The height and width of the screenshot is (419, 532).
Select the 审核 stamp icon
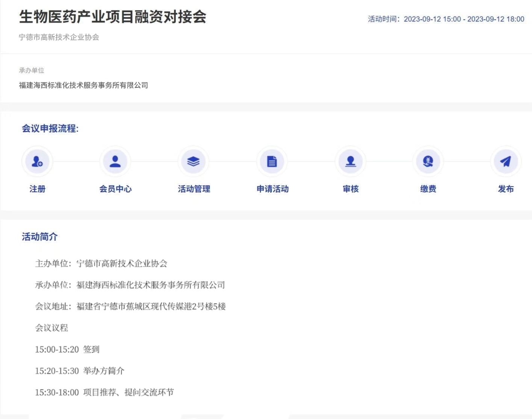tap(351, 161)
